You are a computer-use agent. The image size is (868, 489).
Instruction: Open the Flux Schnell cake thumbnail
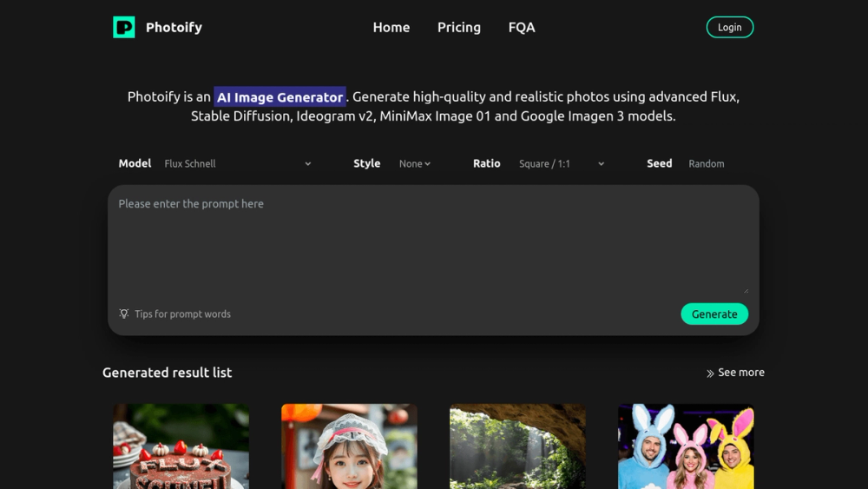181,446
